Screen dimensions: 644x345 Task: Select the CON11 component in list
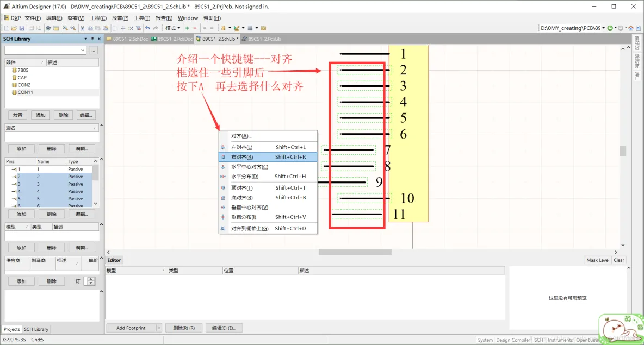click(x=52, y=92)
